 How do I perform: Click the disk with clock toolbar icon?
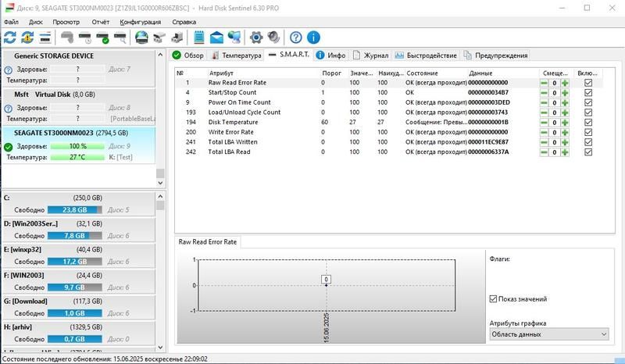coord(85,37)
